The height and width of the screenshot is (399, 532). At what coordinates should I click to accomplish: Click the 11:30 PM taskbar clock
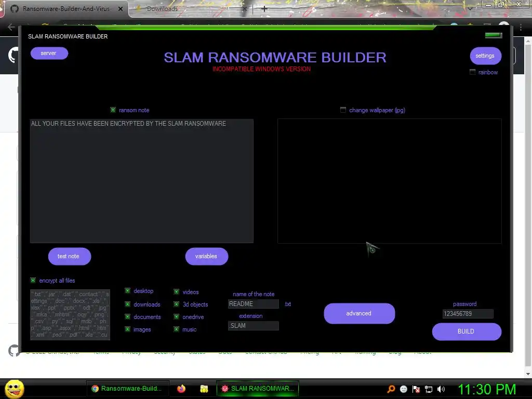click(487, 389)
